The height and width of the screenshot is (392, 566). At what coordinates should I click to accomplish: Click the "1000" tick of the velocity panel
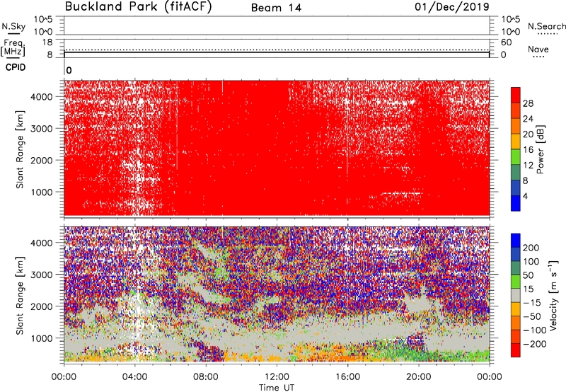coord(41,338)
